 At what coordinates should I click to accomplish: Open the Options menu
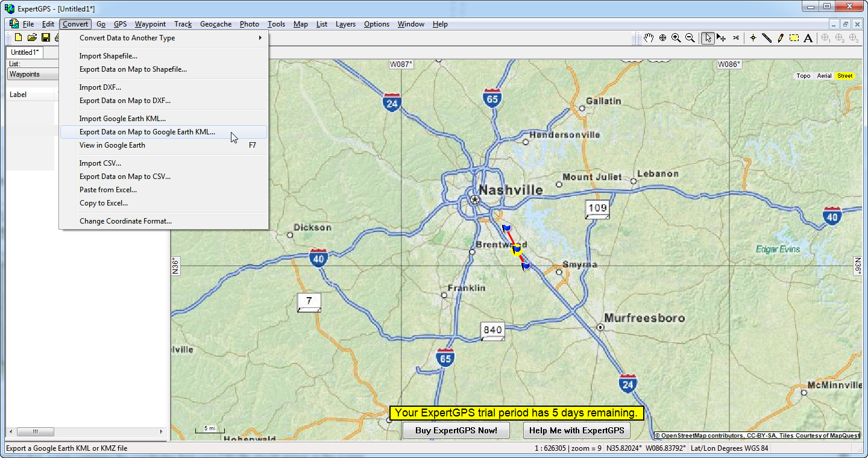click(x=377, y=24)
